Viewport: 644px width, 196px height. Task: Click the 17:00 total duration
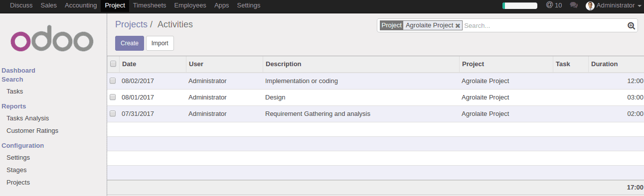tap(636, 188)
